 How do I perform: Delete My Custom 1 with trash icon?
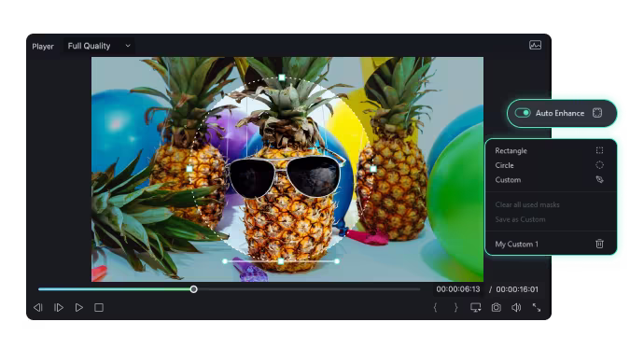tap(599, 244)
